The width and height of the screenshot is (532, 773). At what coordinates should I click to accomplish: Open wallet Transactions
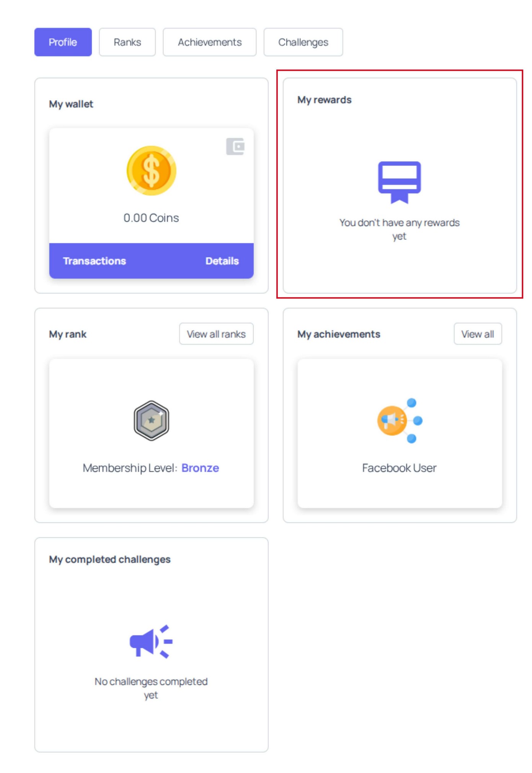click(x=95, y=261)
